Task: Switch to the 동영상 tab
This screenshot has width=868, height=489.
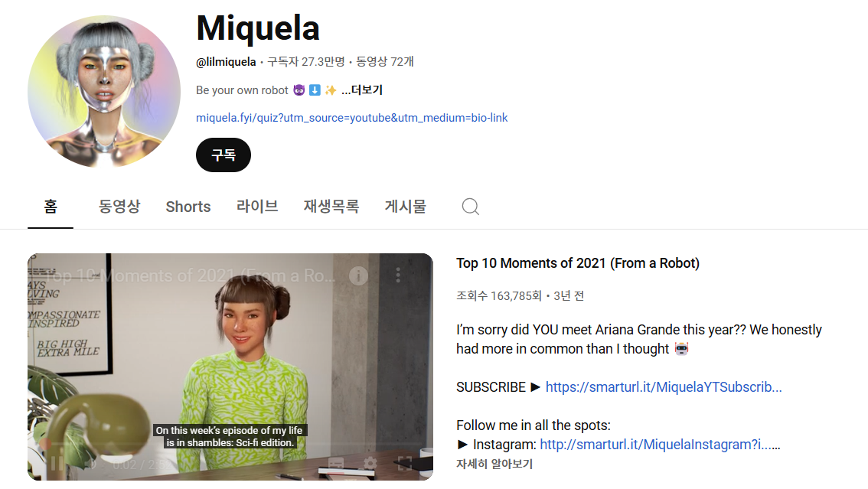Action: point(119,206)
